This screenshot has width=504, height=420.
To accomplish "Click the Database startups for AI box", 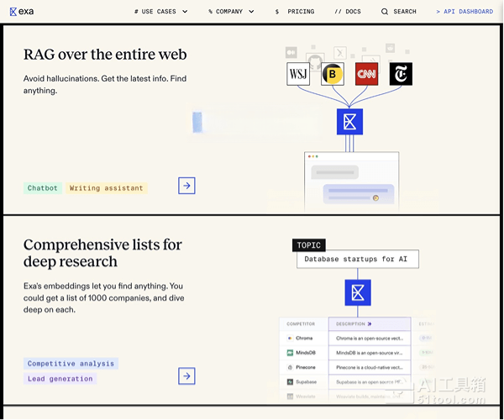I will pos(357,259).
